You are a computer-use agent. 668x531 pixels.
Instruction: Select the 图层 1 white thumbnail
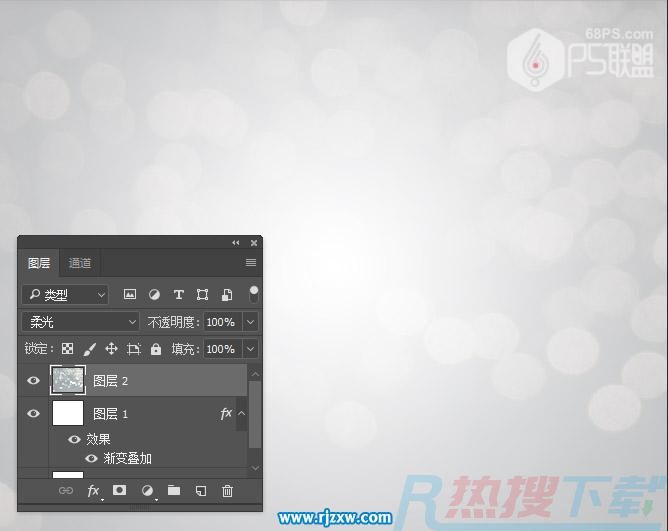click(68, 413)
